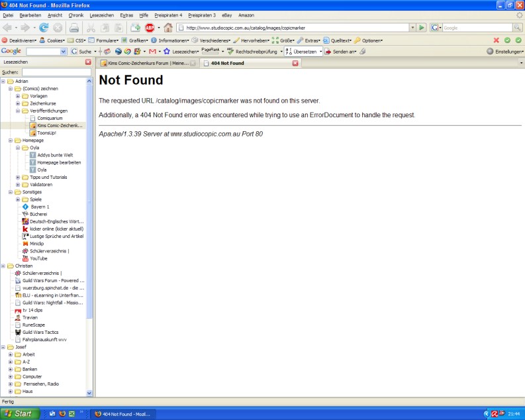Open the Lesezeichen menu in menu bar

pyautogui.click(x=104, y=15)
